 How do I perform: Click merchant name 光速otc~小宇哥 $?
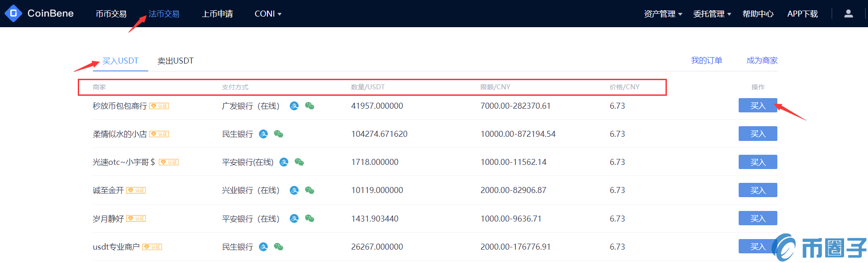(124, 162)
